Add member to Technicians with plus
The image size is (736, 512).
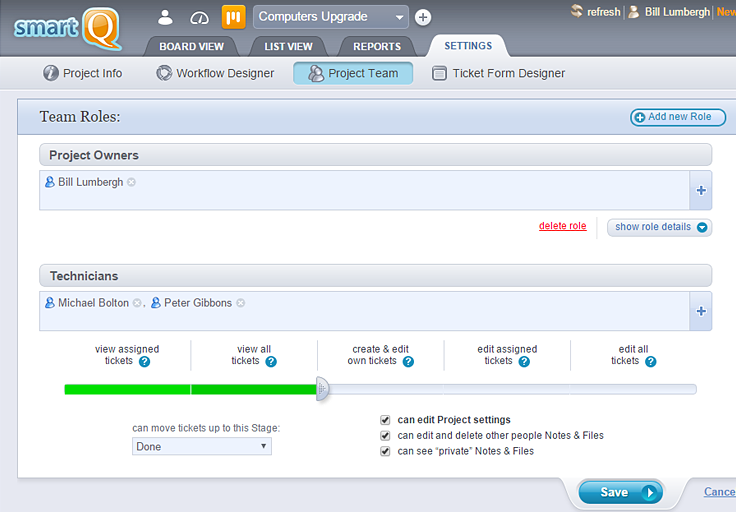click(700, 311)
